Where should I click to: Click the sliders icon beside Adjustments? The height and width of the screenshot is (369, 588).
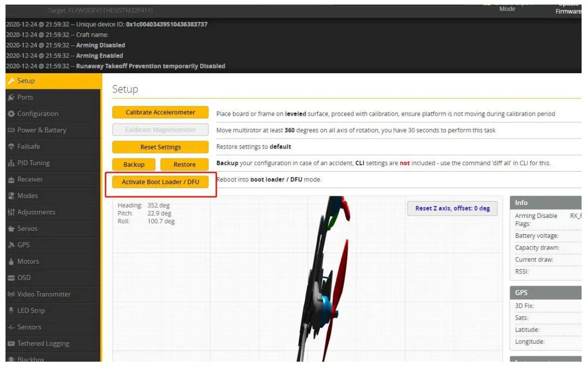click(x=11, y=212)
